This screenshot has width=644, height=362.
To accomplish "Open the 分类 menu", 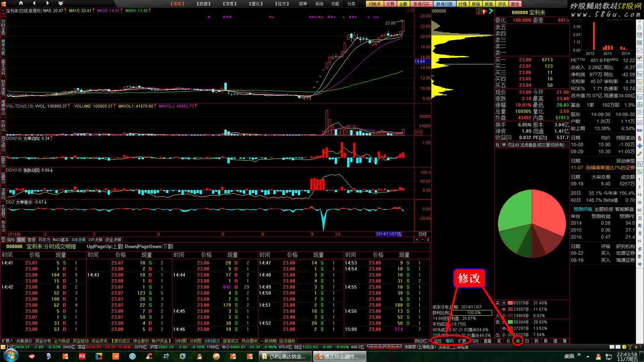I will pyautogui.click(x=351, y=4).
